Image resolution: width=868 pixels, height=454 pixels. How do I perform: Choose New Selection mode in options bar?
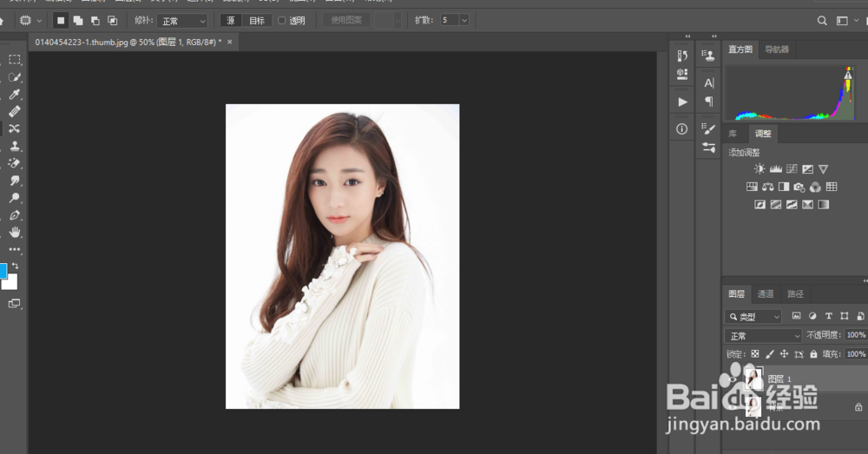point(61,21)
